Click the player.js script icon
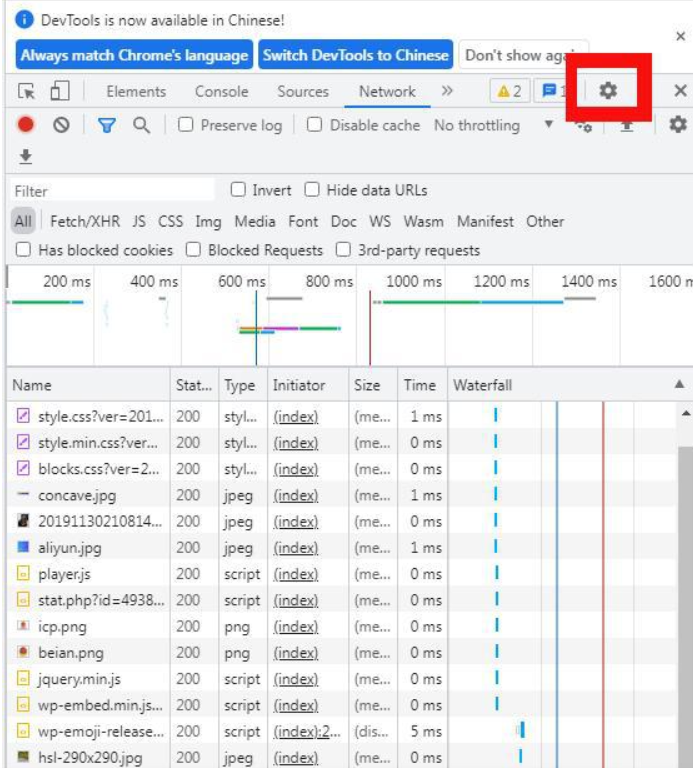The height and width of the screenshot is (768, 693). click(23, 573)
